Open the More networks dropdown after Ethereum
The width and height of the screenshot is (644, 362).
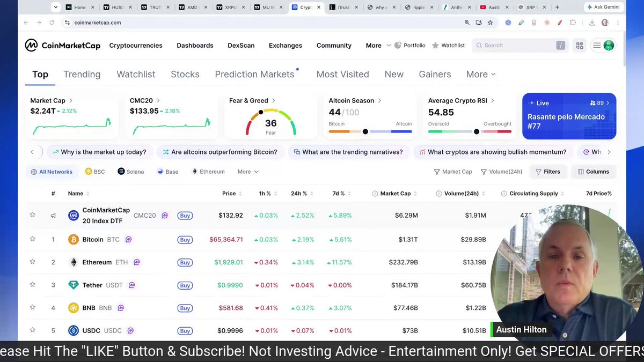248,172
